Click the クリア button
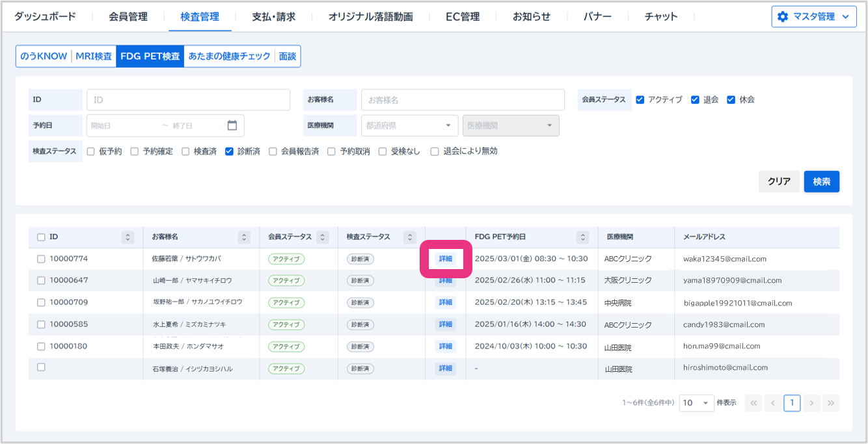This screenshot has height=444, width=868. point(778,181)
